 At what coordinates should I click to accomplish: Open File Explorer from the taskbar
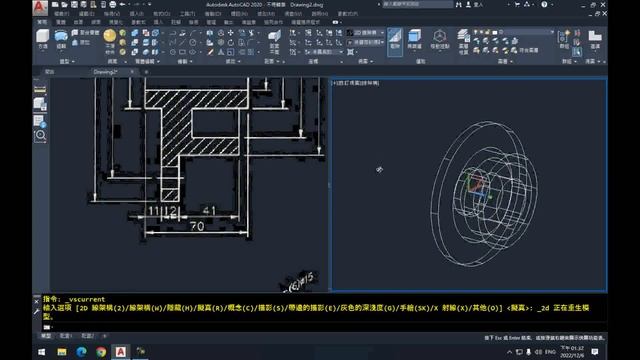[x=62, y=352]
